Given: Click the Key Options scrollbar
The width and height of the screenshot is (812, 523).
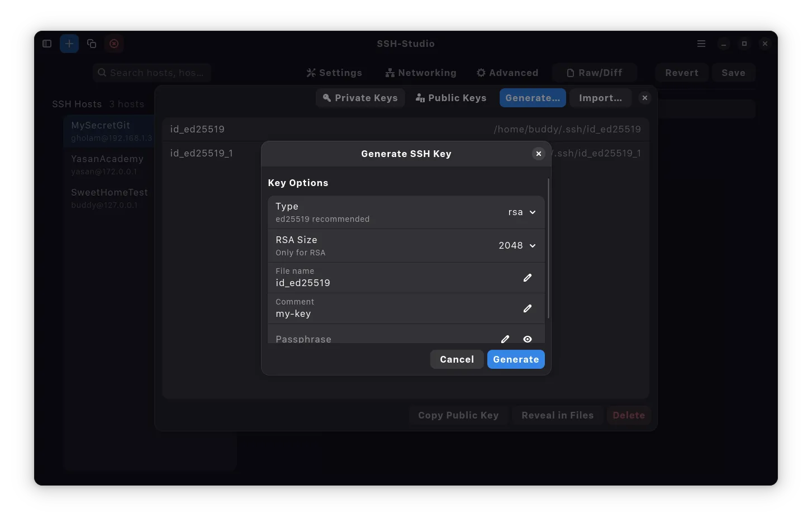Looking at the screenshot, I should 548,249.
